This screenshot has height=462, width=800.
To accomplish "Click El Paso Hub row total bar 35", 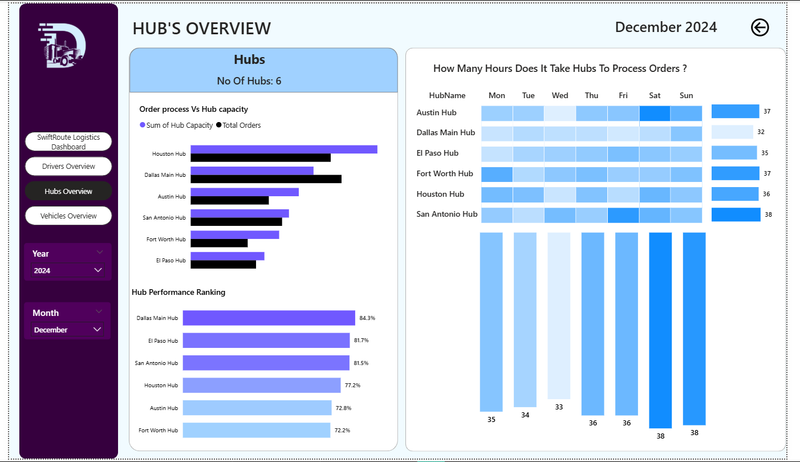I will coord(734,152).
